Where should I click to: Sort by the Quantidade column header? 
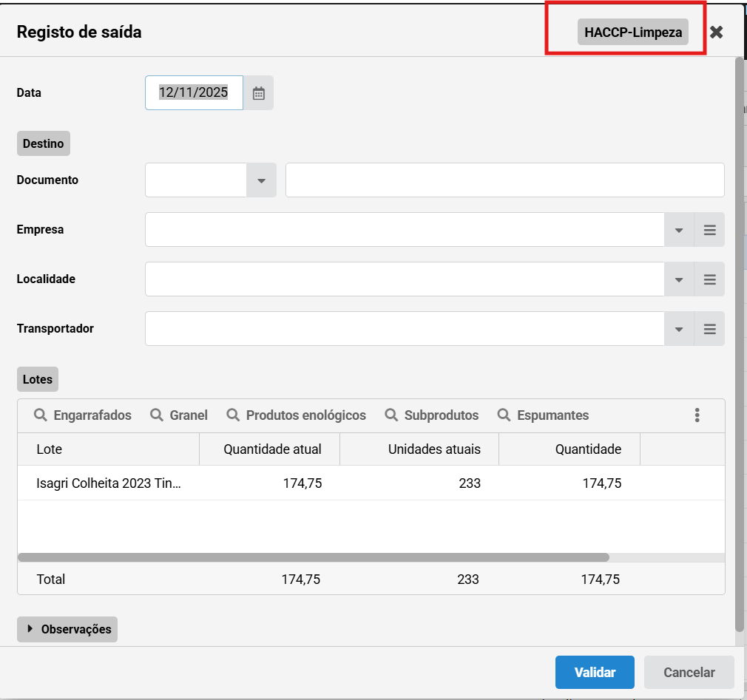[569, 449]
